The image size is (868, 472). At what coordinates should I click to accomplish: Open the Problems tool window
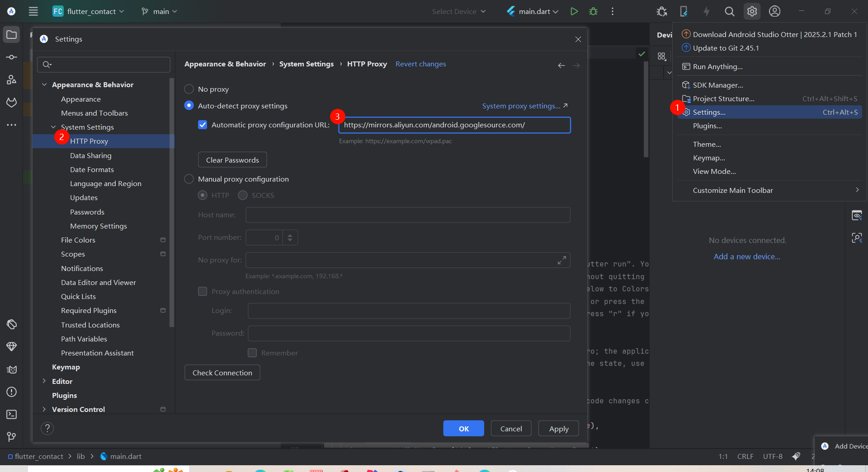(11, 392)
